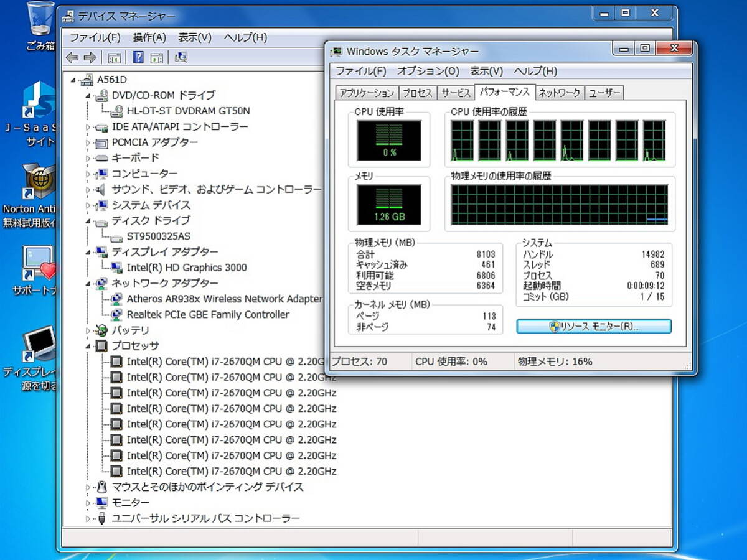Click the network adapter category icon
Viewport: 747px width, 560px height.
coord(101,283)
